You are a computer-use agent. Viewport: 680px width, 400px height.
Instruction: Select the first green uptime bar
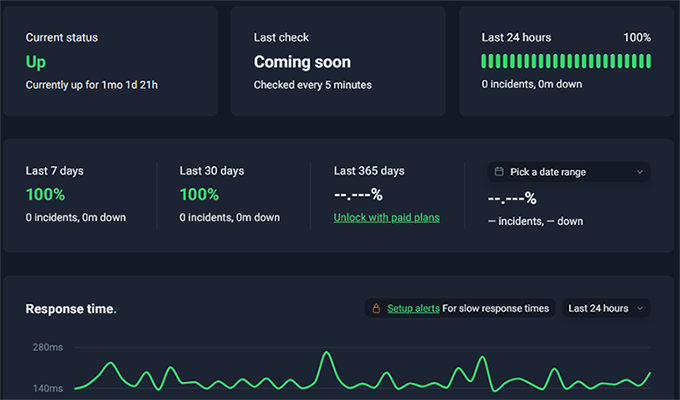[x=485, y=61]
